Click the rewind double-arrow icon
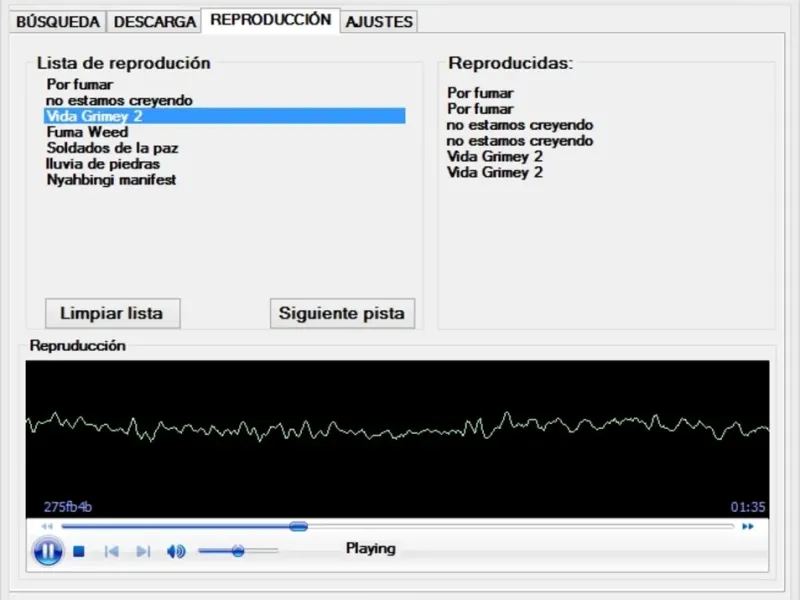 pos(47,527)
